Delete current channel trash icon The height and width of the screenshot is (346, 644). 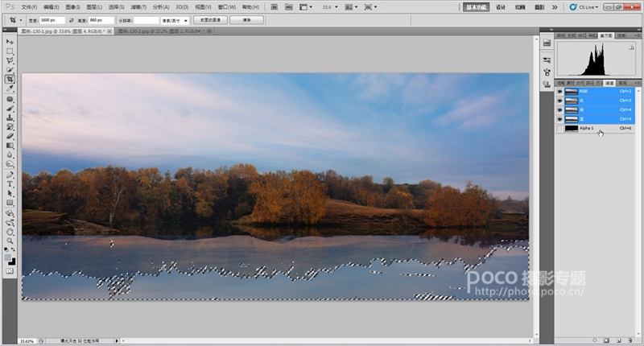630,340
